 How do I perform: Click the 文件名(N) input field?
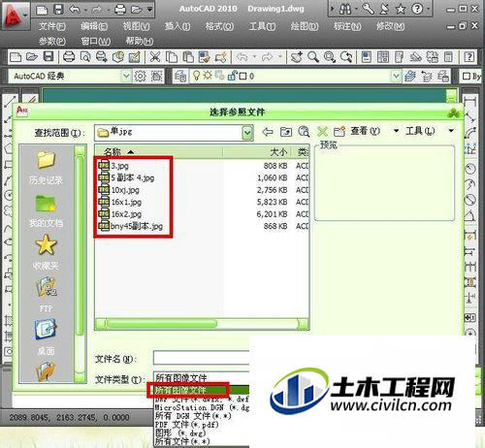[x=201, y=358]
